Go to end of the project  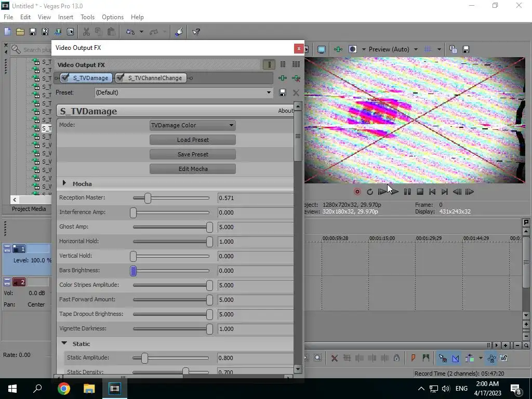pos(445,192)
